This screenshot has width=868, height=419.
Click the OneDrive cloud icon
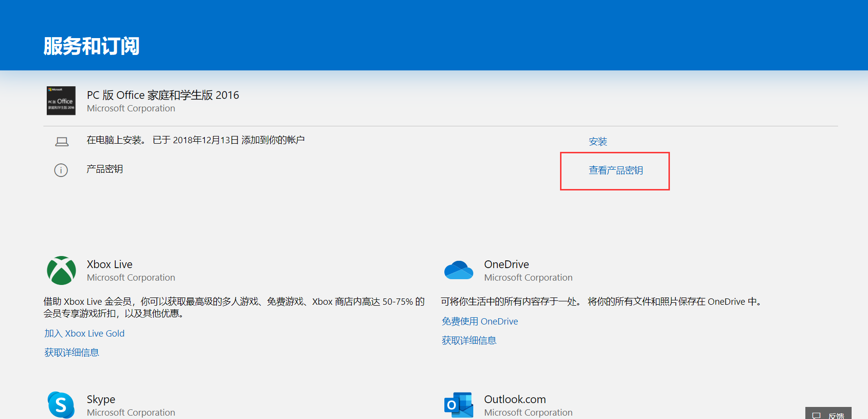pos(459,270)
